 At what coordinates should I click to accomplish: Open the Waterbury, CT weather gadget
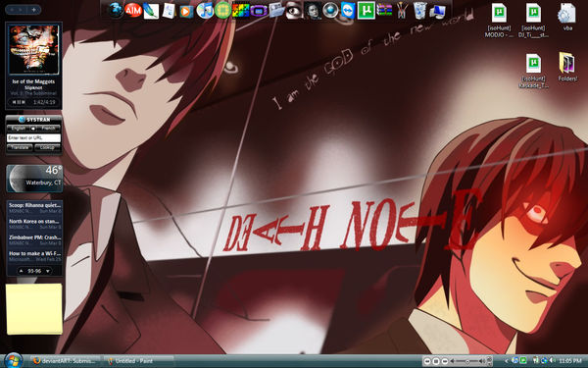34,178
